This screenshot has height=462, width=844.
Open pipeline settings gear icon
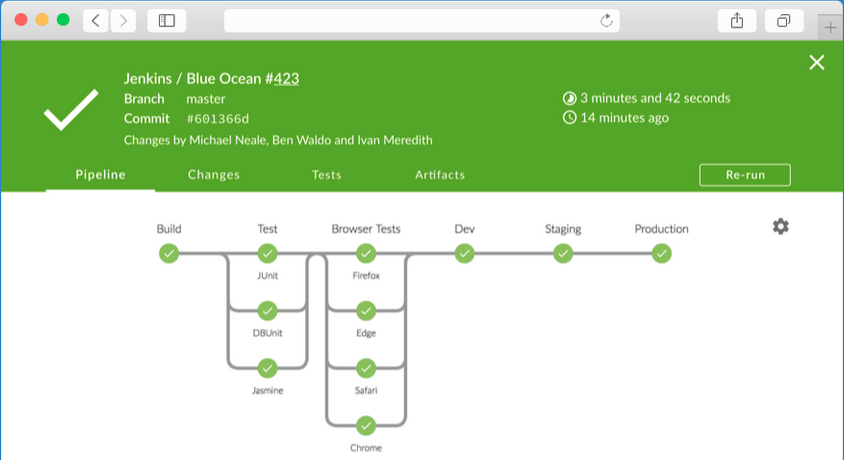pyautogui.click(x=780, y=226)
